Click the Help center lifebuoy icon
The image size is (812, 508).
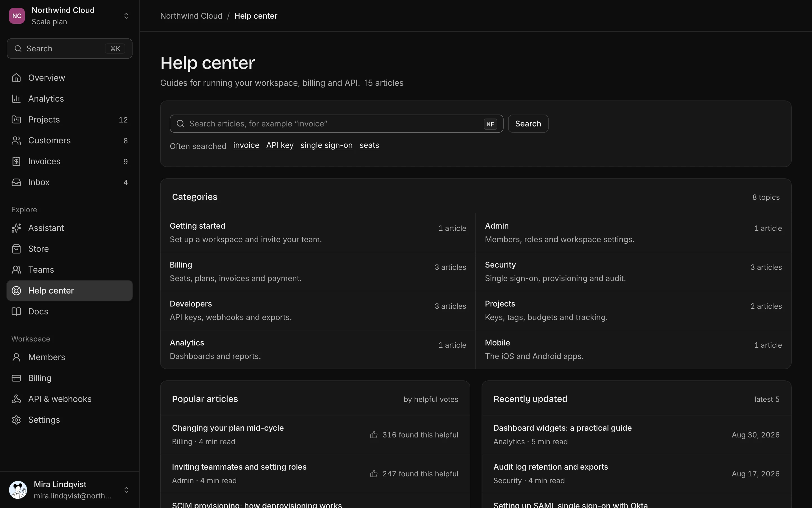coord(16,291)
